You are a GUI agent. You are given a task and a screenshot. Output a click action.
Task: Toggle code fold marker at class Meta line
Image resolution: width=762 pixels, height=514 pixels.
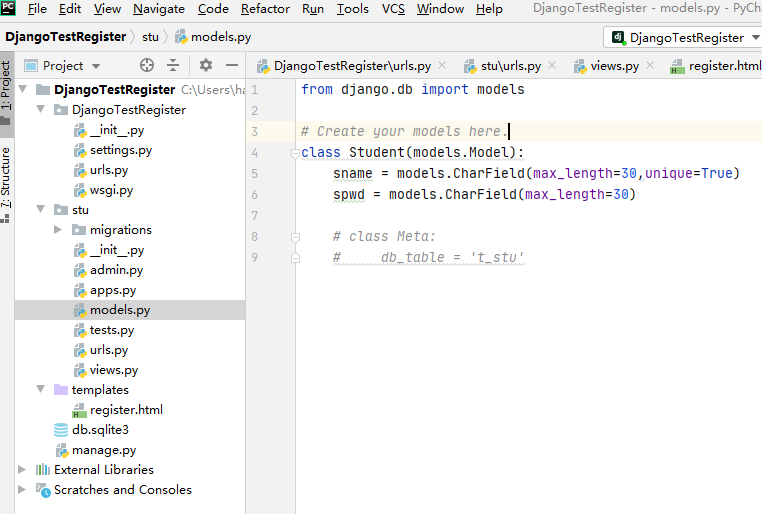295,237
